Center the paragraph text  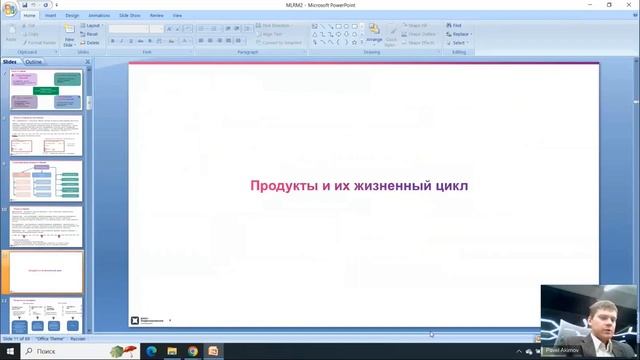coord(210,41)
